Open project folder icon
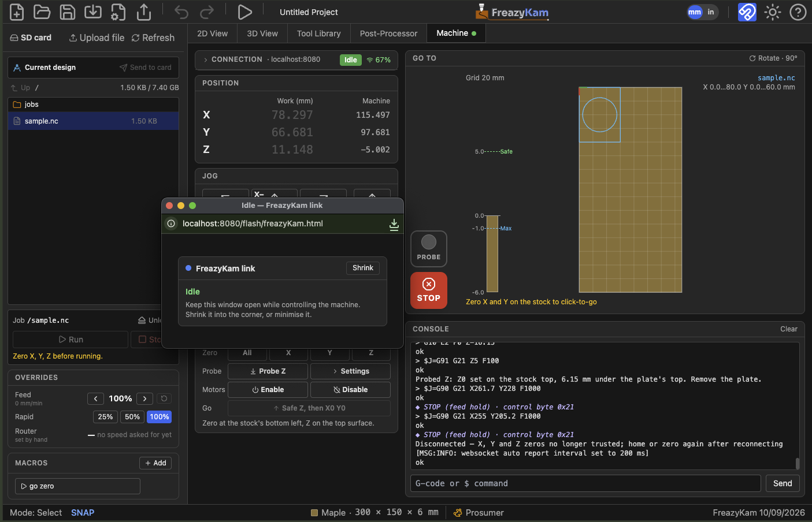The width and height of the screenshot is (812, 522). 42,12
